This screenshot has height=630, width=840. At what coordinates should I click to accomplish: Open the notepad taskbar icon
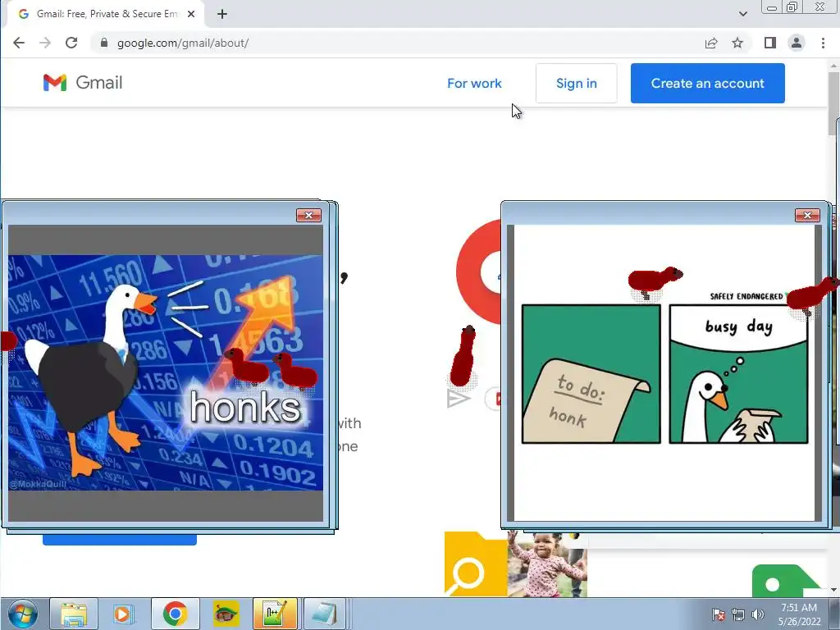coord(325,614)
